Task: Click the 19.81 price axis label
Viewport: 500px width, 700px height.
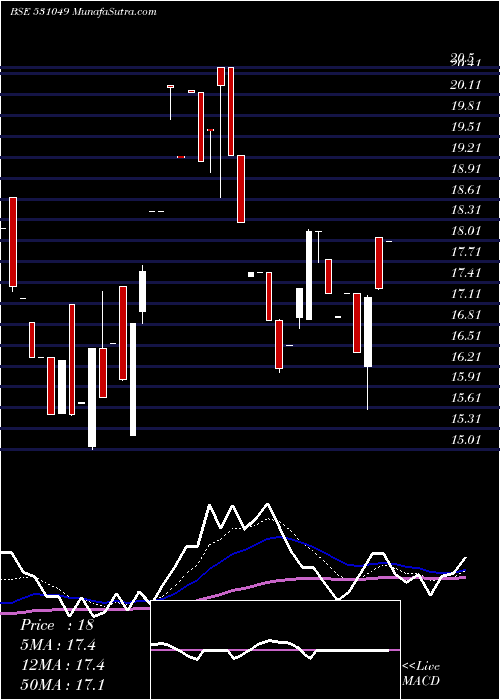Action: (466, 106)
